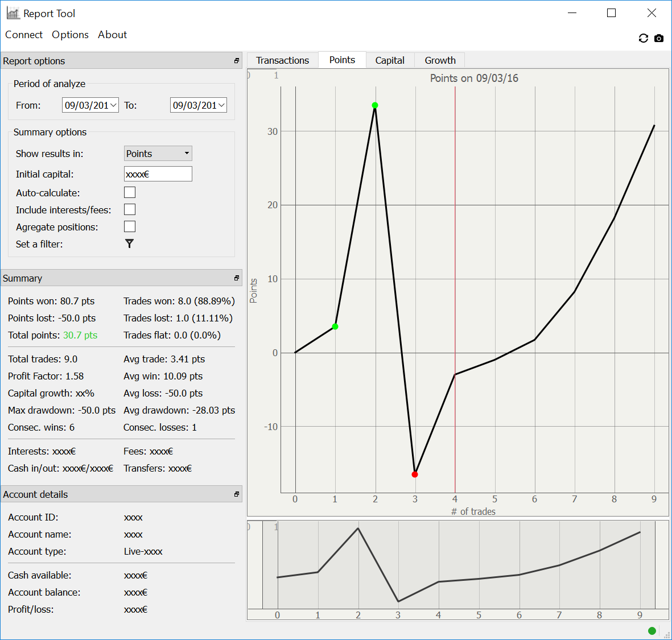Open the From date dropdown
Image resolution: width=672 pixels, height=640 pixels.
pos(113,105)
